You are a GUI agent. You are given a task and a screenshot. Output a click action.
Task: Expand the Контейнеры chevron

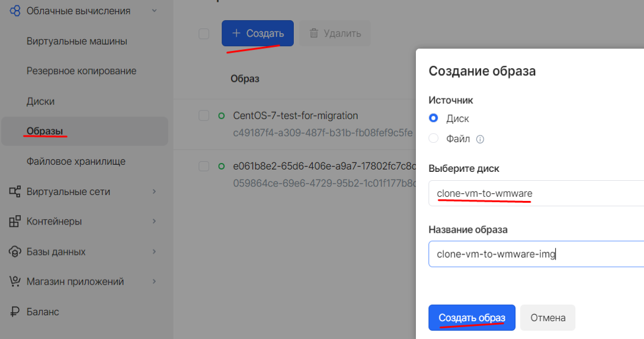pyautogui.click(x=155, y=222)
